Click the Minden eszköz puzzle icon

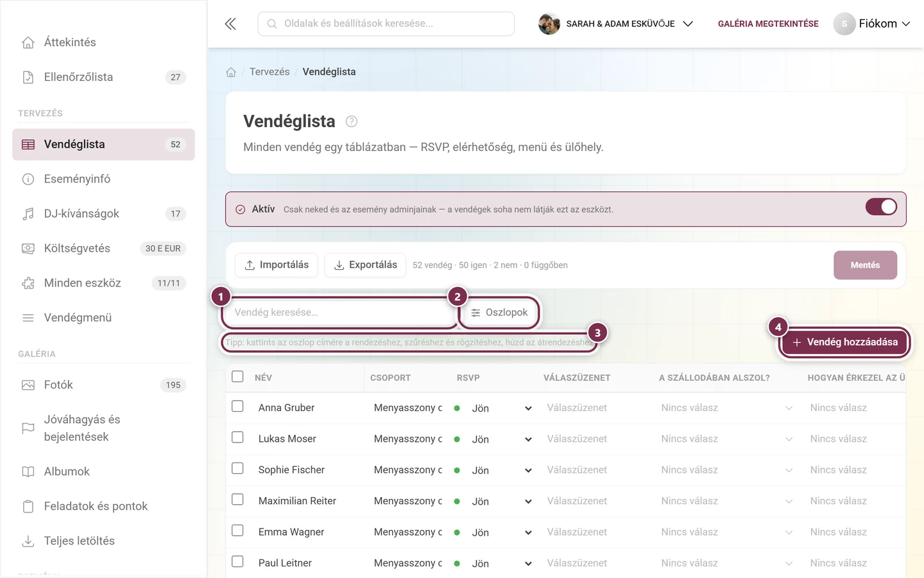click(28, 283)
